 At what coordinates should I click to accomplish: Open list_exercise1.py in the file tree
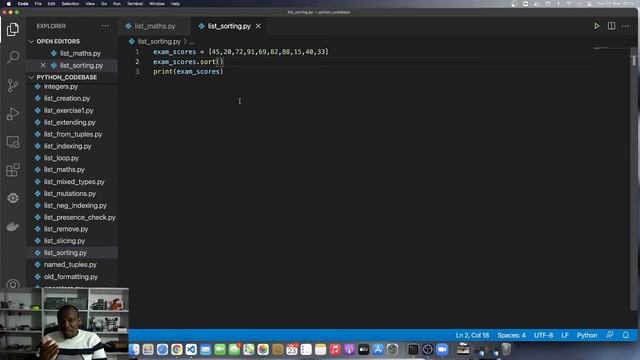coord(69,111)
